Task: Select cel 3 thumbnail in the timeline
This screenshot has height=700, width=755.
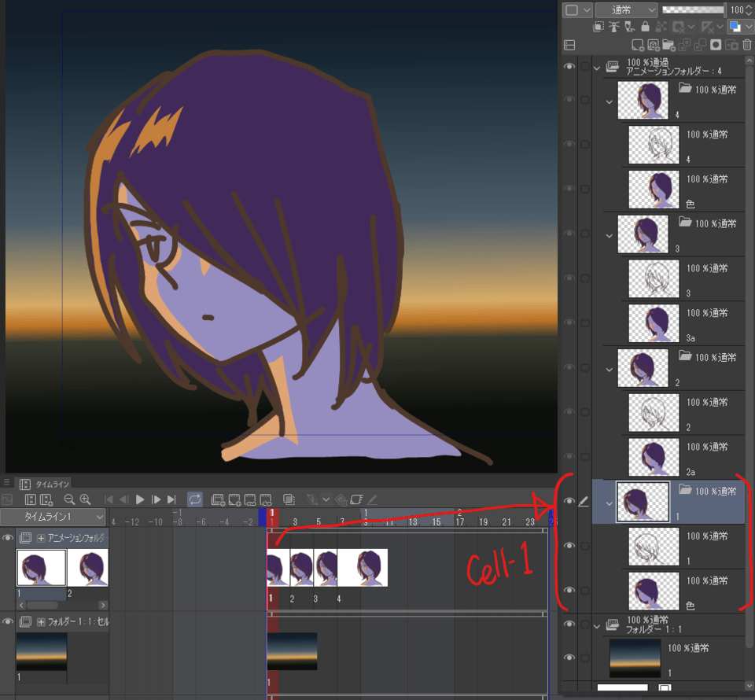Action: pos(324,566)
